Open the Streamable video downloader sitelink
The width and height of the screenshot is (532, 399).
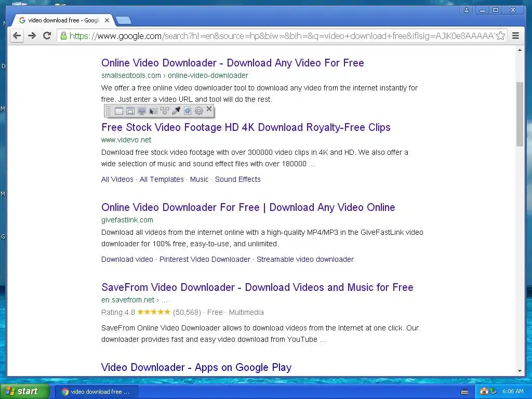(305, 259)
